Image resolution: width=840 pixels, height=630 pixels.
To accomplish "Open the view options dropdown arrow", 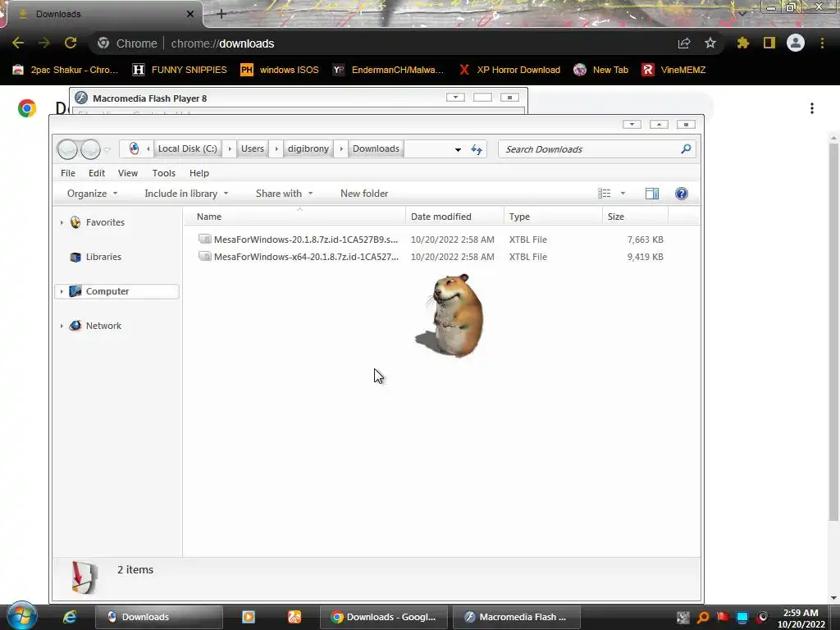I will (623, 194).
